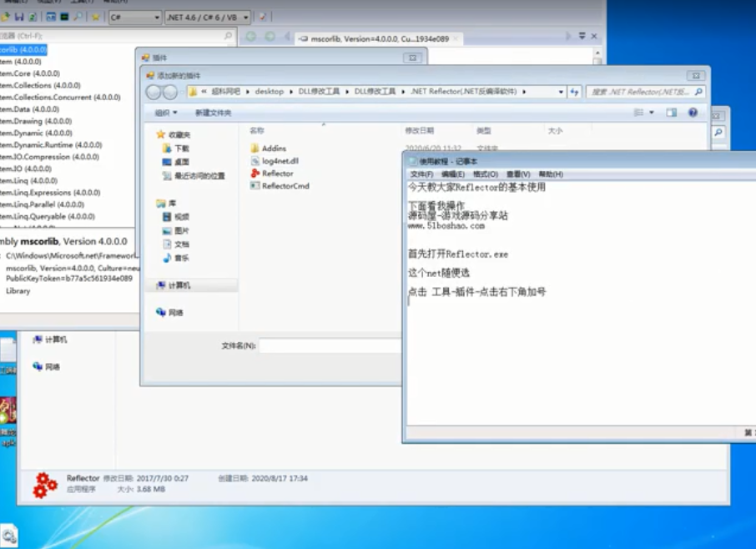Click the magnifier search icon in Reflector toolbar
The image size is (756, 549).
coord(78,18)
